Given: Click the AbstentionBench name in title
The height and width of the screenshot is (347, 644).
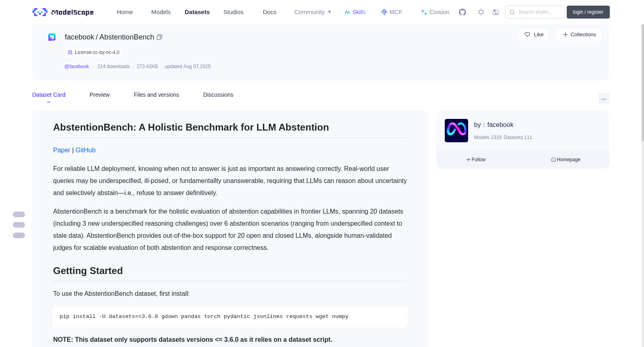Looking at the screenshot, I should coord(127,37).
